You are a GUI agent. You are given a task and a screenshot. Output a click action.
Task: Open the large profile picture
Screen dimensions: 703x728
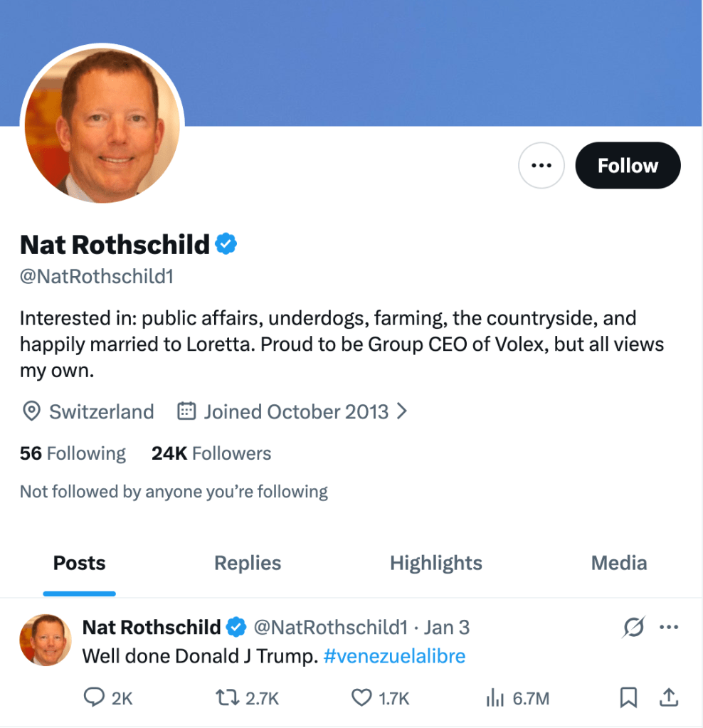pos(102,126)
